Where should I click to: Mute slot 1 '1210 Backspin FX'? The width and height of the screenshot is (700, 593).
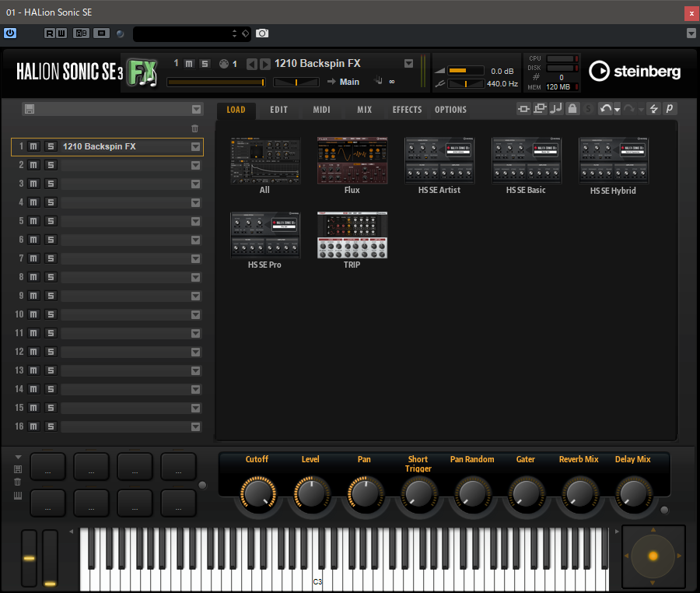coord(33,146)
